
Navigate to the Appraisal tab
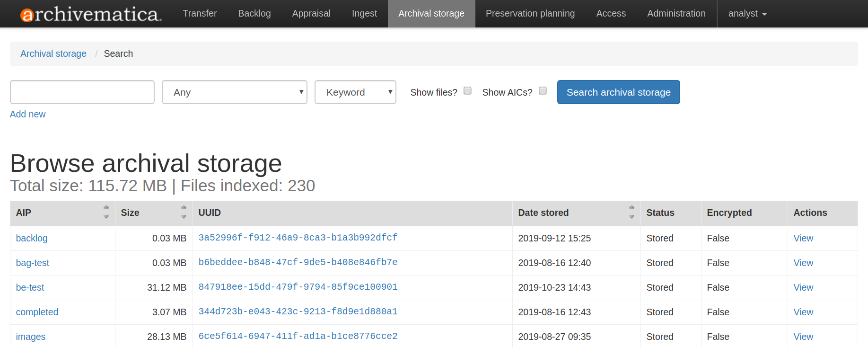click(x=311, y=14)
